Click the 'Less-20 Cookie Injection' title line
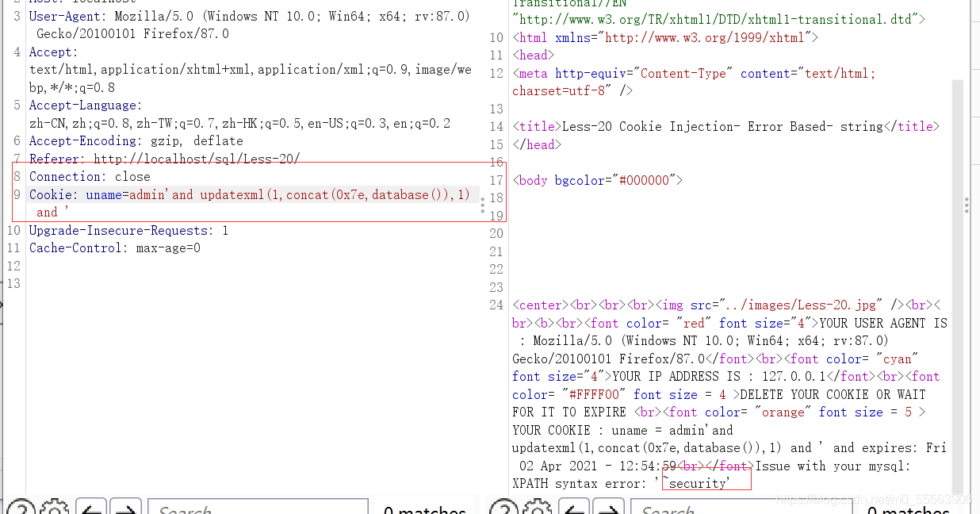Image resolution: width=980 pixels, height=514 pixels. click(726, 126)
